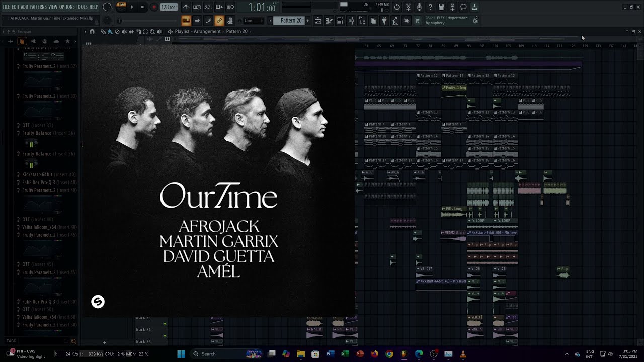
Task: Click the stamp tool icon in toolbar
Action: tap(230, 21)
